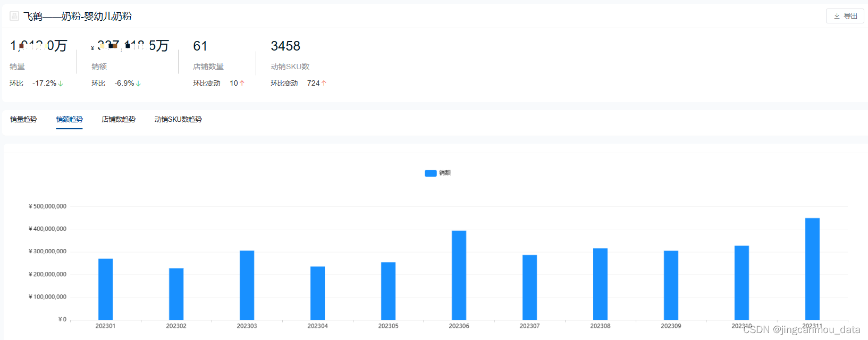
Task: Click the 202301 bar in chart
Action: [105, 289]
